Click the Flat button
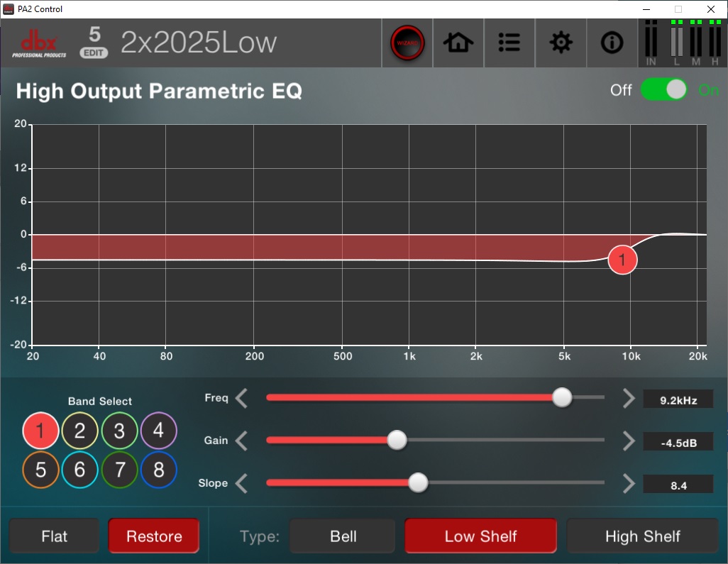Image resolution: width=728 pixels, height=564 pixels. (x=55, y=536)
